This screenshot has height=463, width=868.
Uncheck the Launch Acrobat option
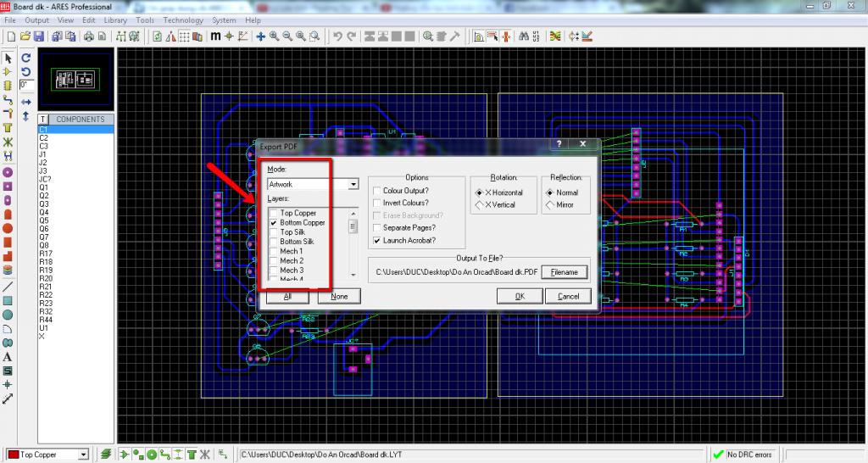click(377, 241)
